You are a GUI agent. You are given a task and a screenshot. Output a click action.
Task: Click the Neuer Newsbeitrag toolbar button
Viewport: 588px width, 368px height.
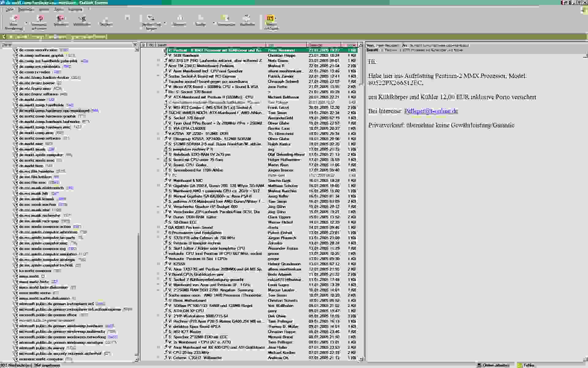pos(14,22)
